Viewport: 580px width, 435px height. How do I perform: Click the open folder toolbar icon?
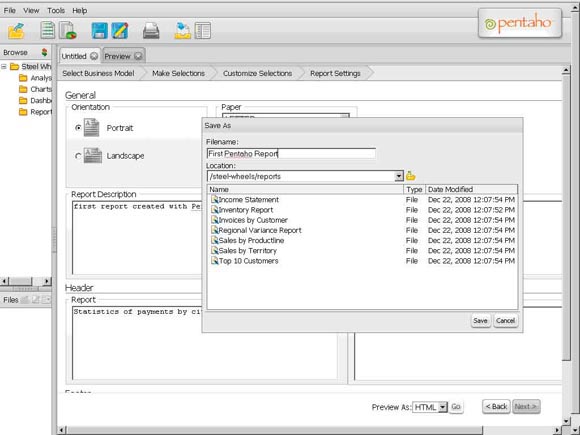[x=16, y=30]
